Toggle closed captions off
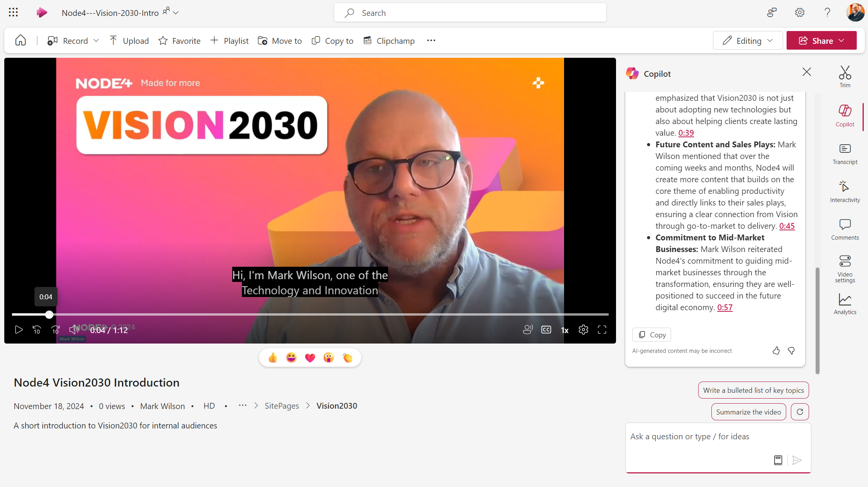Viewport: 868px width, 487px height. (x=546, y=330)
